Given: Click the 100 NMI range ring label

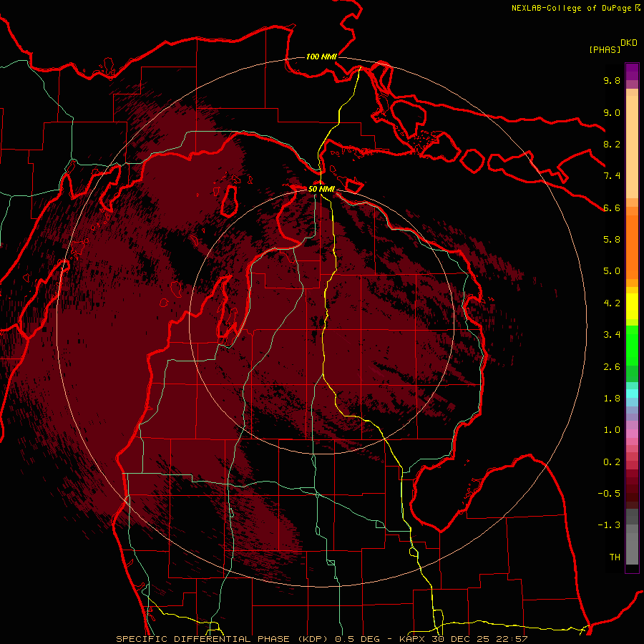Looking at the screenshot, I should tap(321, 57).
